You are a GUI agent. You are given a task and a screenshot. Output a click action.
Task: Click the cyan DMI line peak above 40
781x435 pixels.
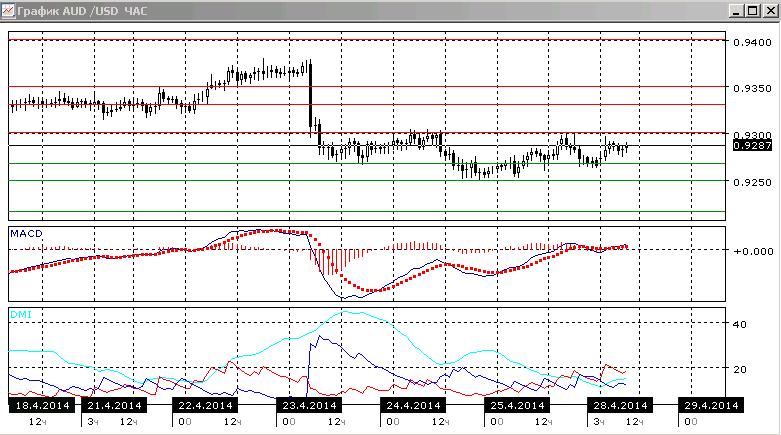[345, 312]
